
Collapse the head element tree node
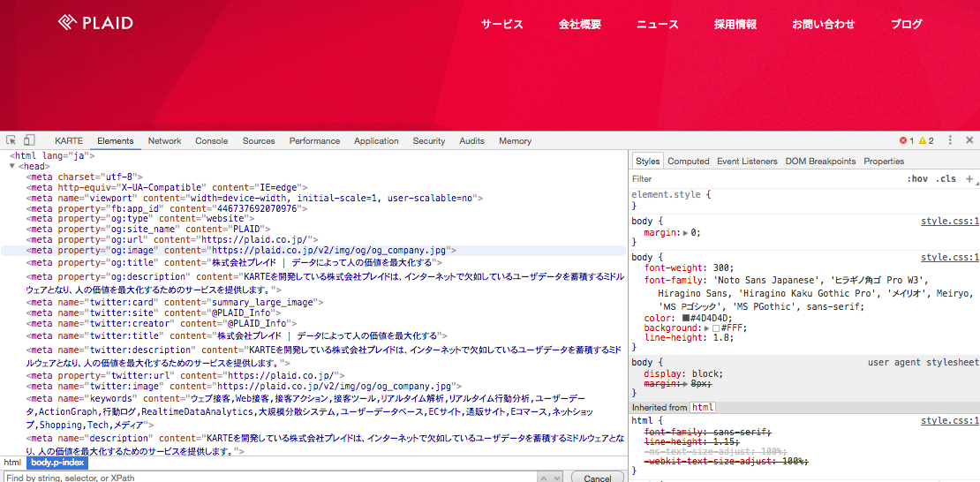(14, 166)
